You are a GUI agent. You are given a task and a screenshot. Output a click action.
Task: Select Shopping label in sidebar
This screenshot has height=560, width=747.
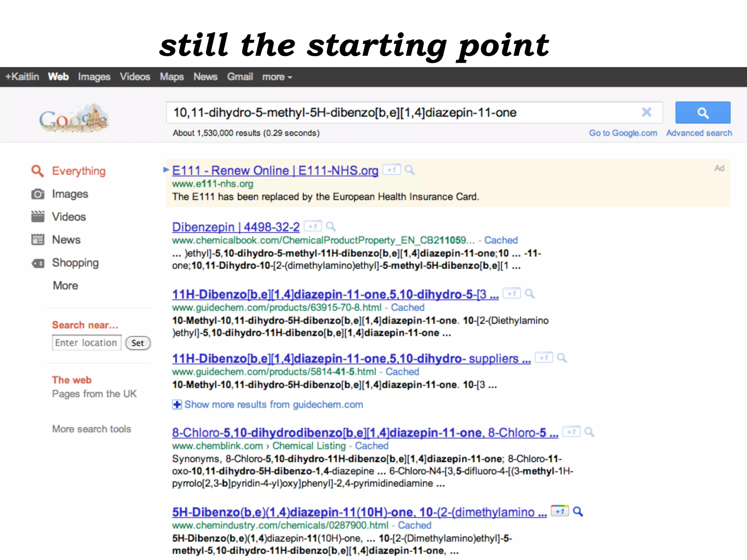pyautogui.click(x=76, y=263)
